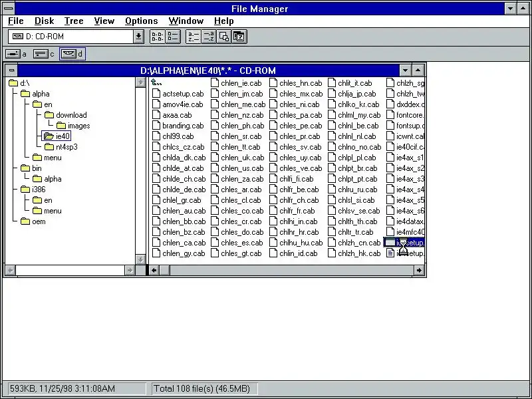Click file icon of chlin_id.cab
The width and height of the screenshot is (532, 399).
click(x=273, y=253)
